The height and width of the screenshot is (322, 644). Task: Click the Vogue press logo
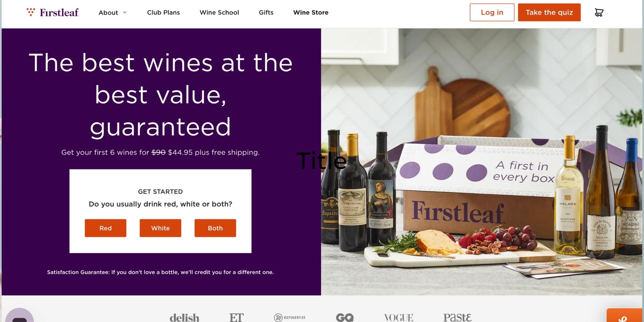coord(399,317)
